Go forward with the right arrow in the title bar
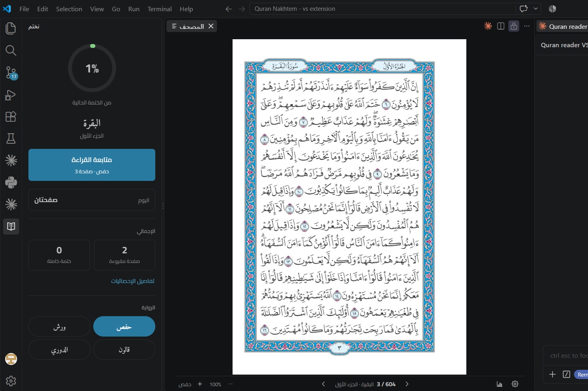The image size is (588, 391). (x=242, y=9)
